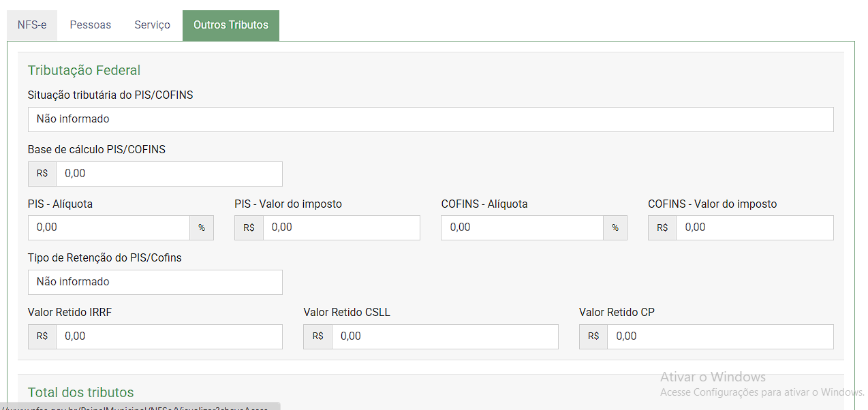
Task: Open Situação tributária do PIS/COFINS dropdown
Action: point(431,119)
